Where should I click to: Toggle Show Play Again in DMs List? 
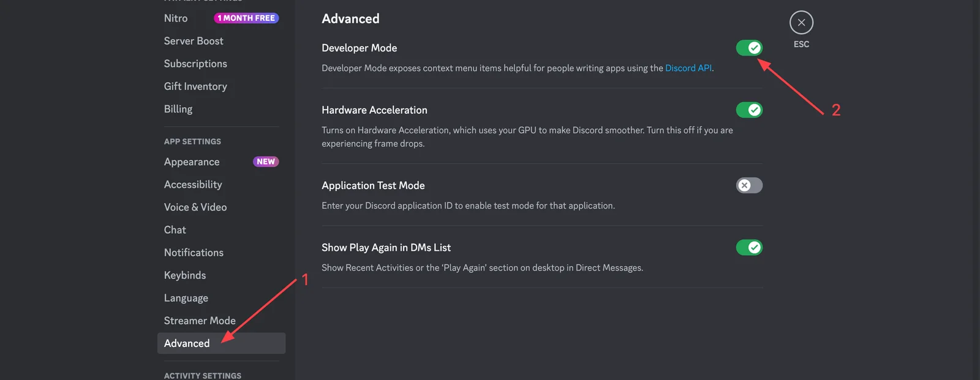click(749, 247)
